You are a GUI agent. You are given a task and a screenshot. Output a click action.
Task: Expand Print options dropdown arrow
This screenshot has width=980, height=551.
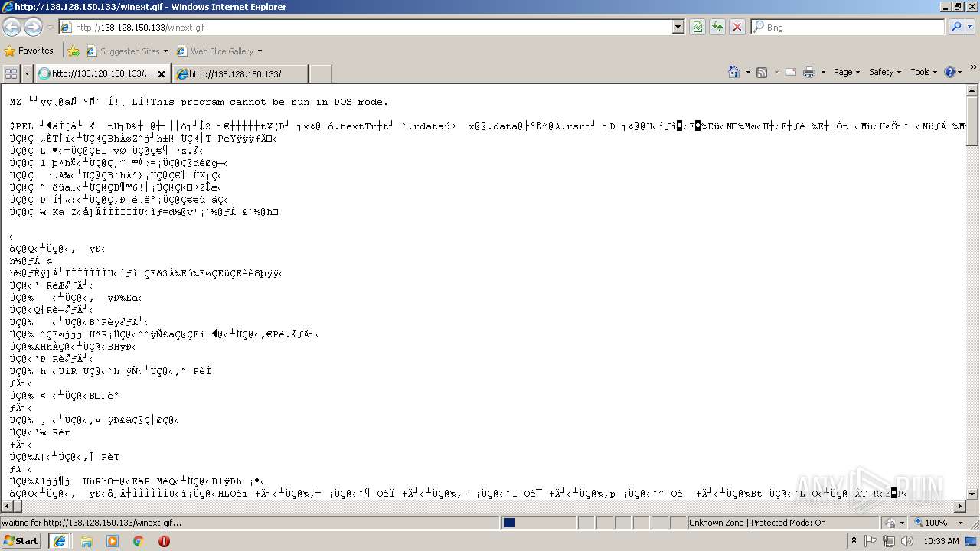823,72
